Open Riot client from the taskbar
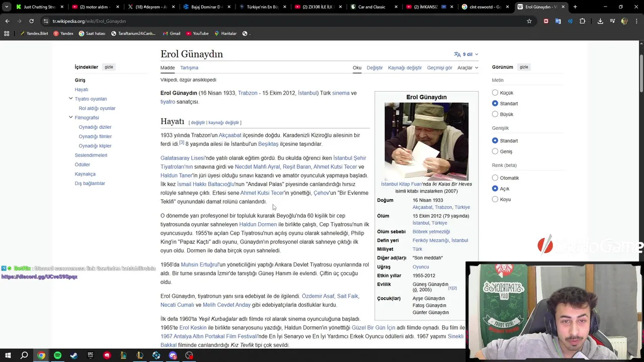Screen dimensions: 644x362 pos(107,355)
